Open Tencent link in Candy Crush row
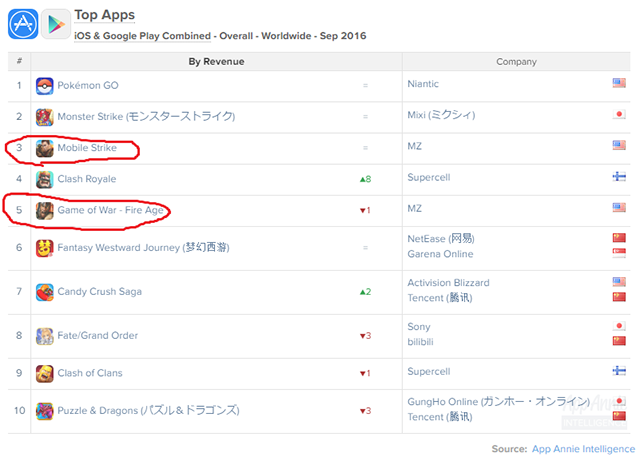Viewport: 640px width, 457px height. point(440,298)
